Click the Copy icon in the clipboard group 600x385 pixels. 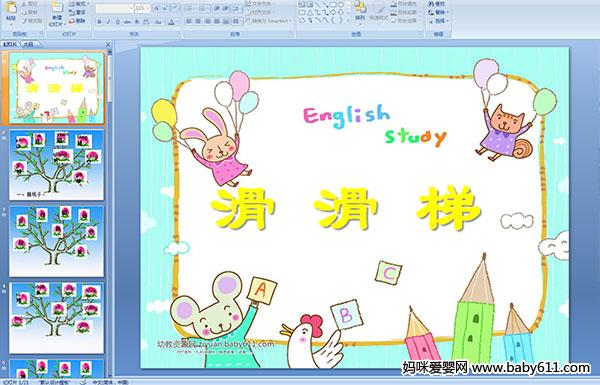[x=24, y=12]
